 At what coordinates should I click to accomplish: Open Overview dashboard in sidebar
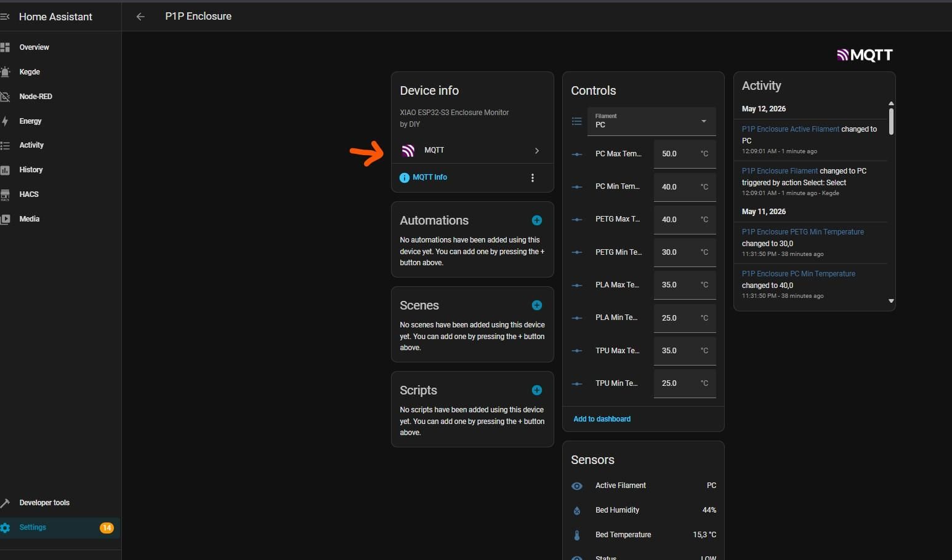click(60, 47)
